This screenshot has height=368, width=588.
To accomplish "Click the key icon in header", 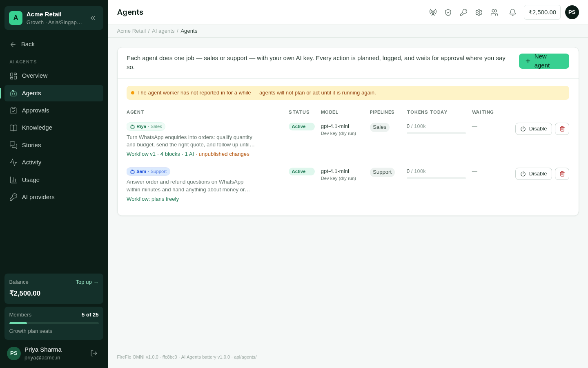I will coord(463,12).
